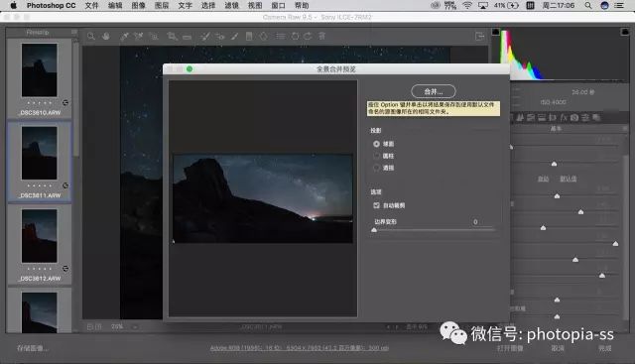Click sync badge icon on _DSC3612.ARW
The height and width of the screenshot is (364, 635).
tap(65, 269)
